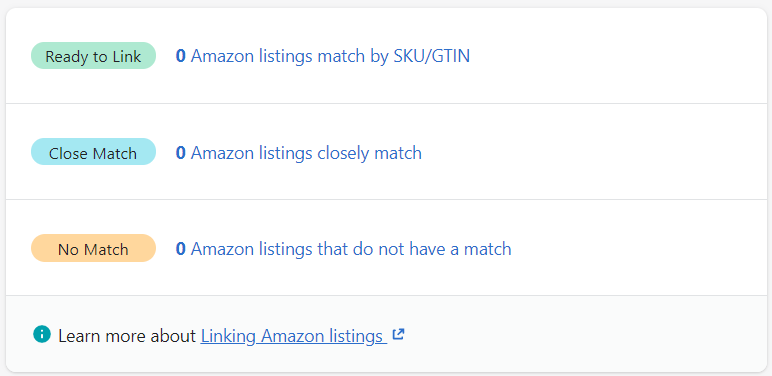772x376 pixels.
Task: Click the word "SKU/GTIN" in first row
Action: [x=432, y=56]
